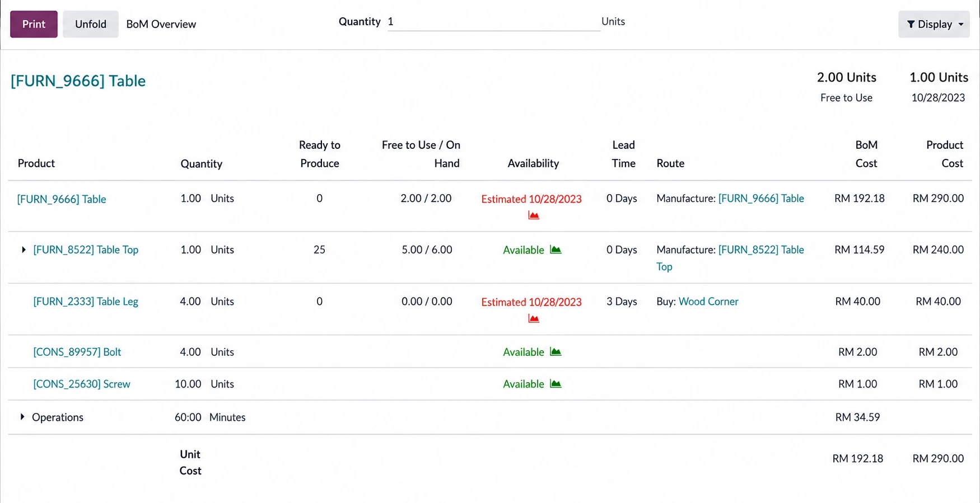Screen dimensions: 980x503
Task: Click Free to Use / On Hand header
Action: pyautogui.click(x=421, y=154)
